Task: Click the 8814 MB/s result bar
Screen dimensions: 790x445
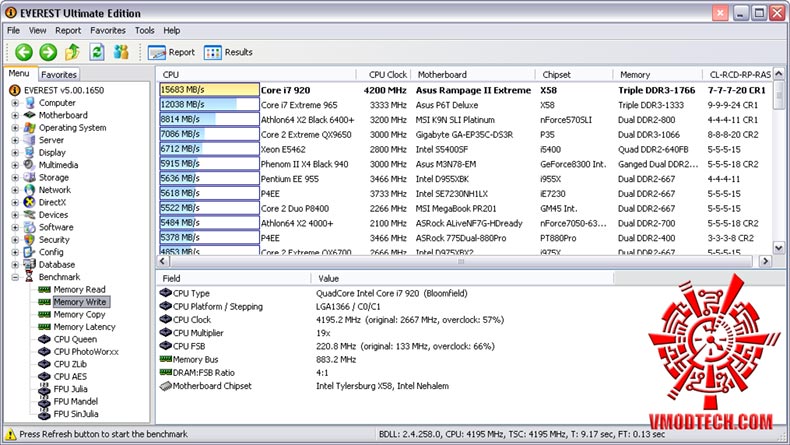Action: point(209,119)
